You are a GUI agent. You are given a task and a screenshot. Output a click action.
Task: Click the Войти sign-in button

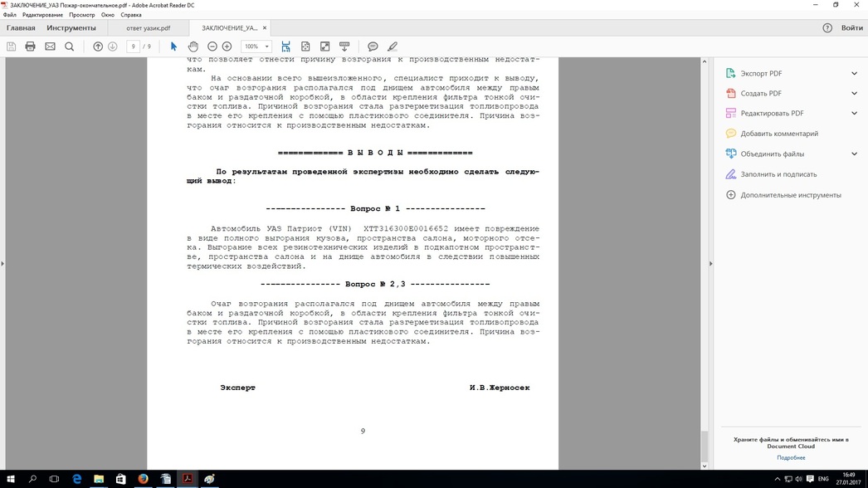point(851,28)
